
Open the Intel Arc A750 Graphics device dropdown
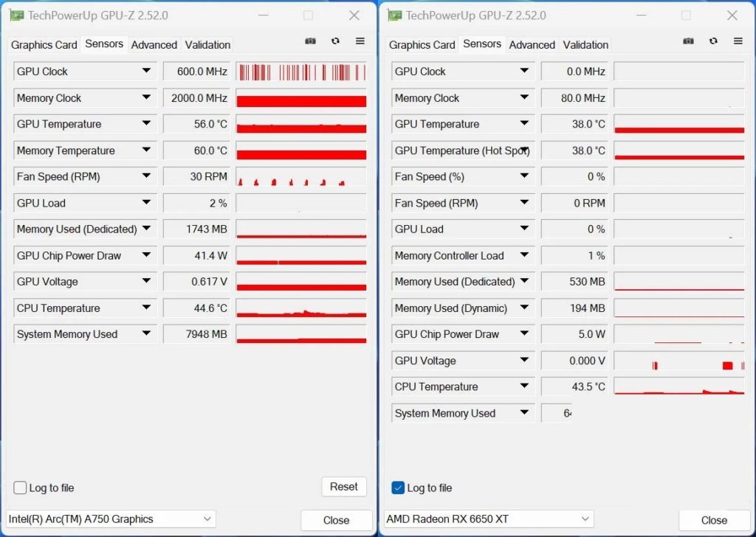click(x=111, y=519)
